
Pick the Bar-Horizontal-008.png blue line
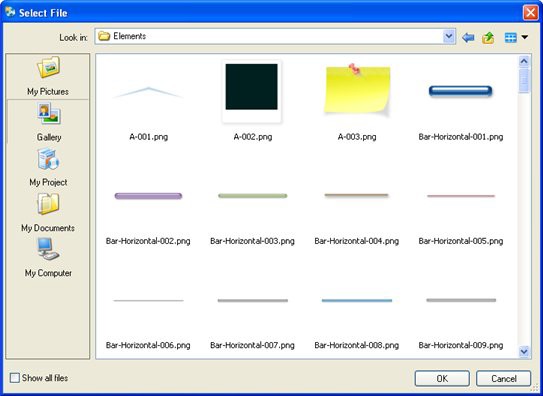[357, 300]
